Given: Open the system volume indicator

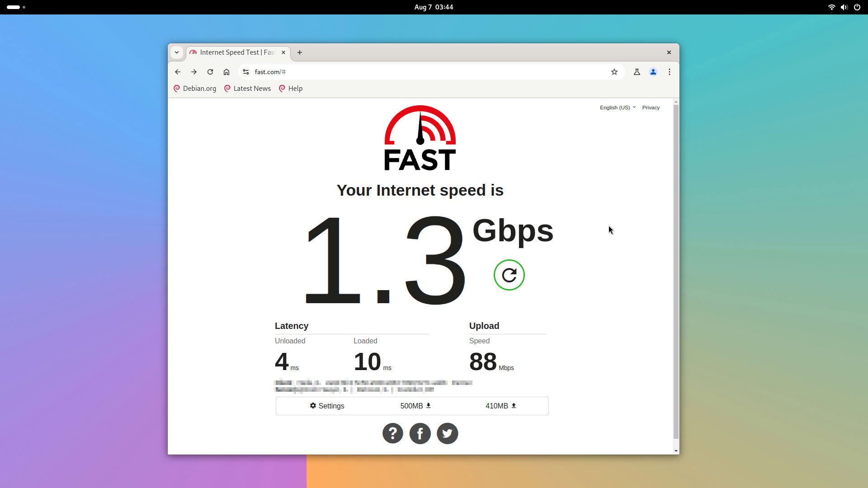Looking at the screenshot, I should pos(844,7).
